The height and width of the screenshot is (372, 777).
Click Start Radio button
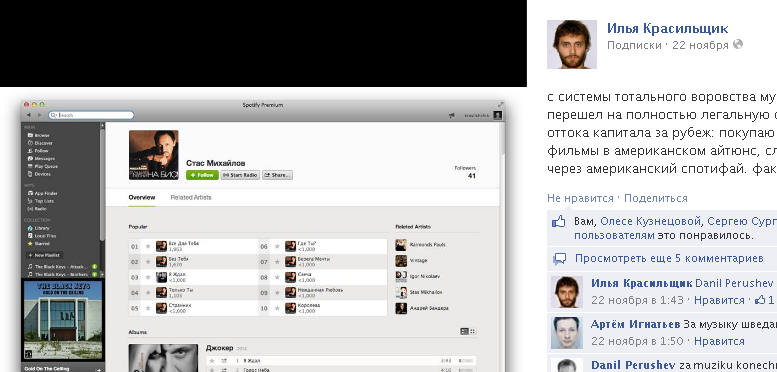(x=240, y=175)
